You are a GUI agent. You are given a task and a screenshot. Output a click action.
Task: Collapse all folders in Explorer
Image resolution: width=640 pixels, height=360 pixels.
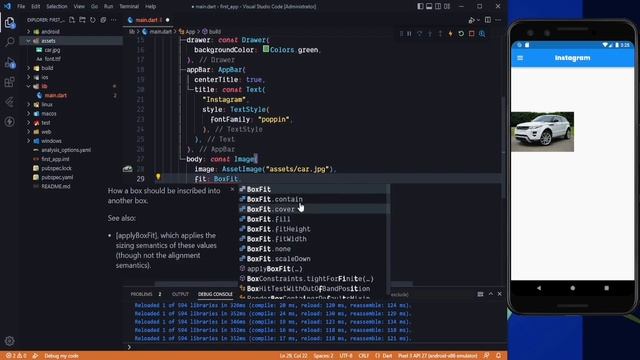click(103, 20)
